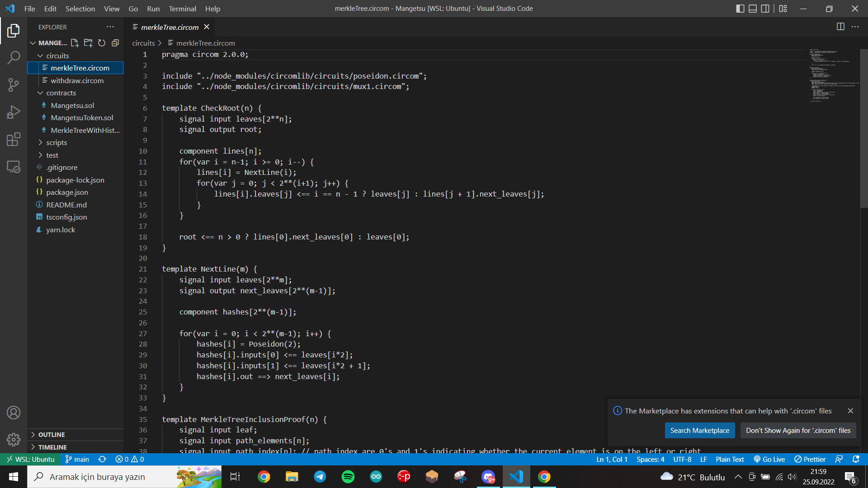
Task: Open Mangetsu.sol file
Action: click(75, 105)
